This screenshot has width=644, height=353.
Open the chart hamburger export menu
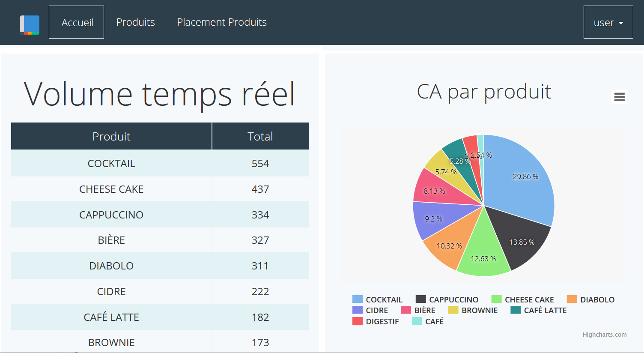pyautogui.click(x=619, y=97)
